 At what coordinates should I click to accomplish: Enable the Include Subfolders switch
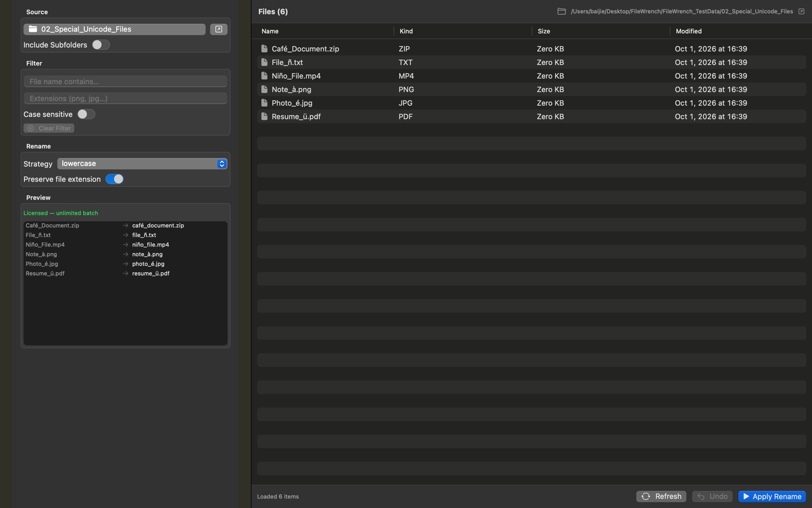click(100, 45)
